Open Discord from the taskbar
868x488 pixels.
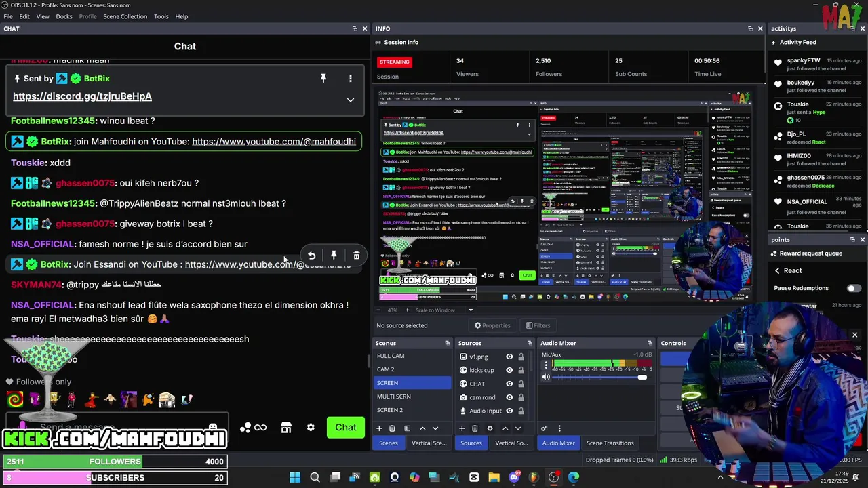514,477
